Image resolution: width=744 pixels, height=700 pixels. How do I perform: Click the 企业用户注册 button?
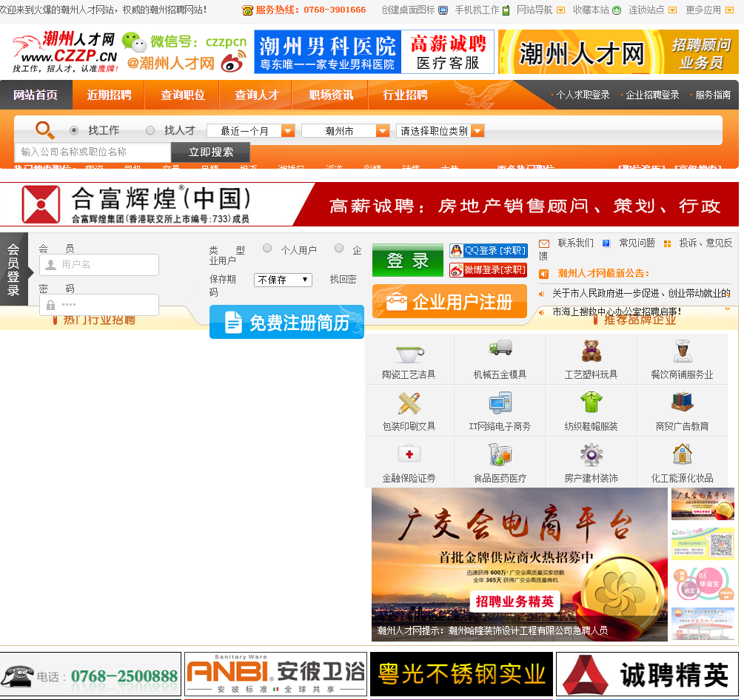(450, 301)
